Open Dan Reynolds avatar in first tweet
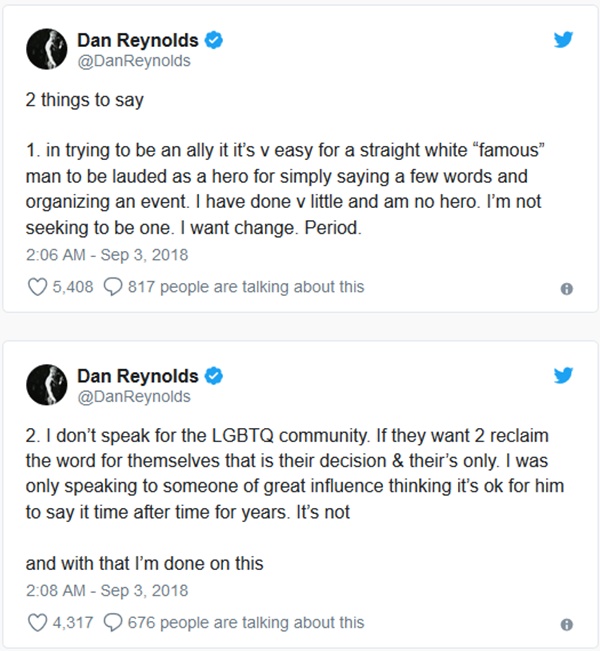The image size is (600, 651). (x=44, y=50)
